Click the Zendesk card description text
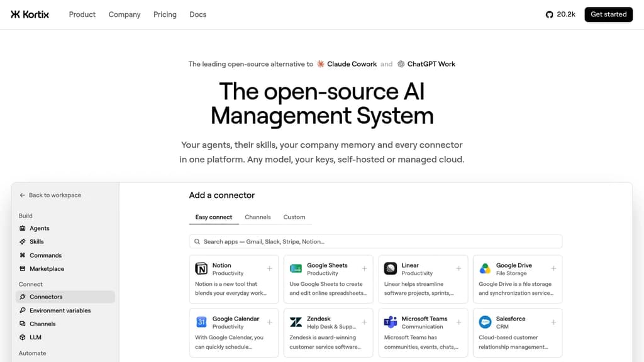The height and width of the screenshot is (362, 644). [x=325, y=343]
